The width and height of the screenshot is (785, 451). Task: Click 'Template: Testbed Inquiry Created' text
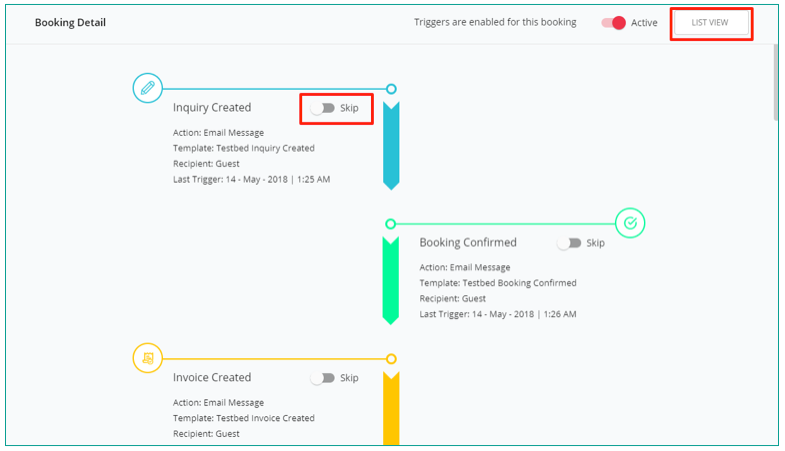pyautogui.click(x=244, y=148)
